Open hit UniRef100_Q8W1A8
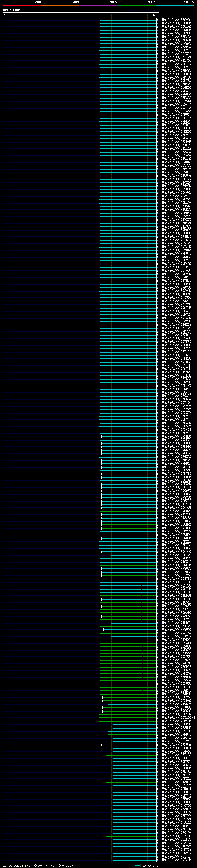 [x=176, y=26]
